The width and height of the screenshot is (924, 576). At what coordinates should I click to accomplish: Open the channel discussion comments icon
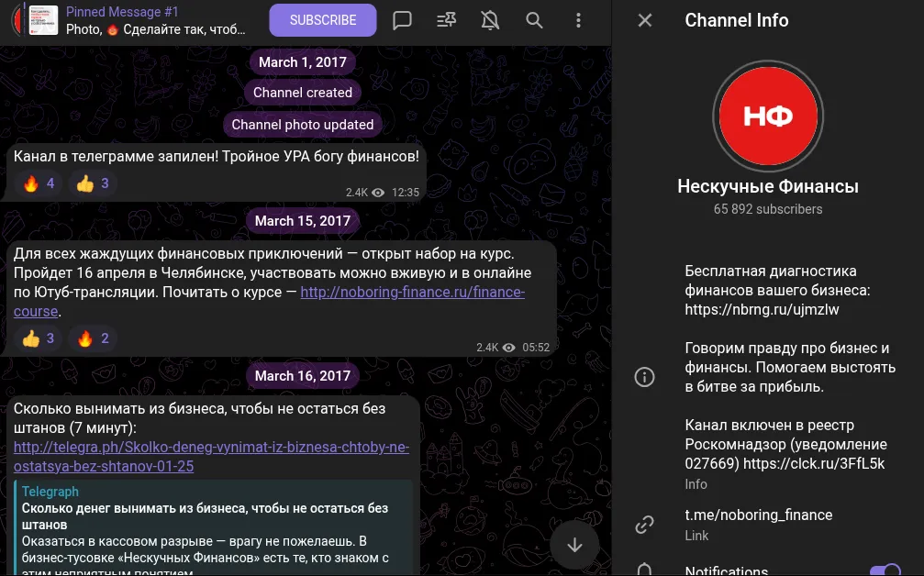[402, 20]
